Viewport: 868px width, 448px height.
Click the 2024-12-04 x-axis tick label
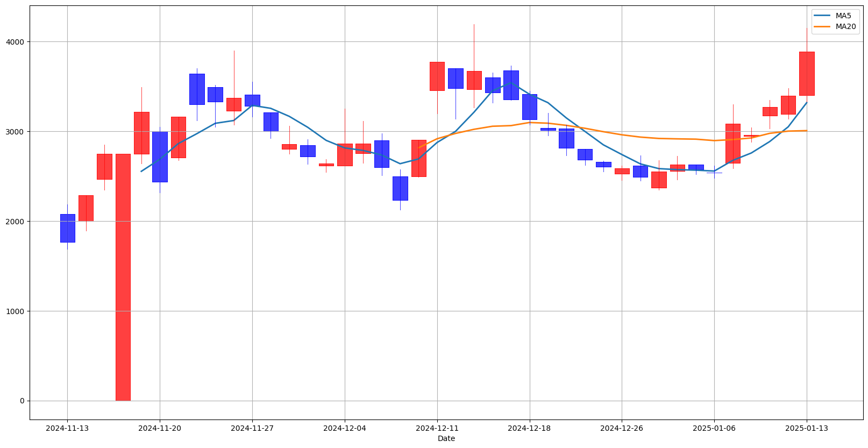pyautogui.click(x=345, y=428)
